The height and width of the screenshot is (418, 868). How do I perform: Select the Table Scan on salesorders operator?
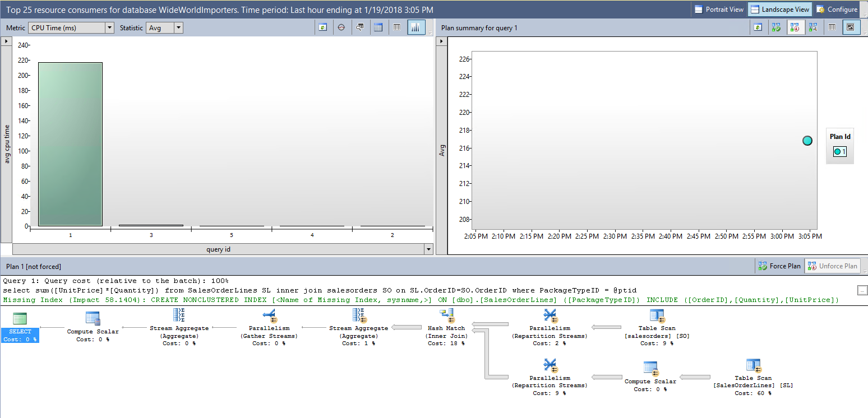pyautogui.click(x=657, y=327)
